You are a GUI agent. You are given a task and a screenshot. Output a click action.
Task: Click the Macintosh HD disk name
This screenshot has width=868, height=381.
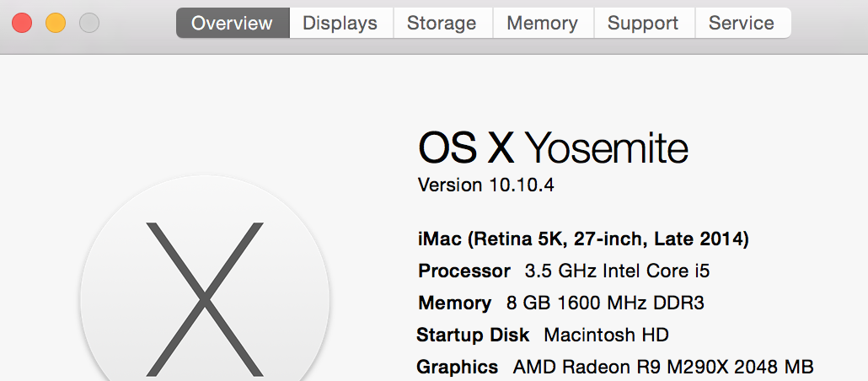[606, 335]
